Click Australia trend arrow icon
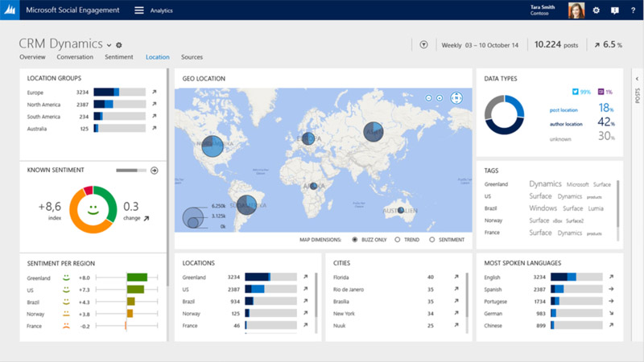This screenshot has width=644, height=362. (154, 128)
